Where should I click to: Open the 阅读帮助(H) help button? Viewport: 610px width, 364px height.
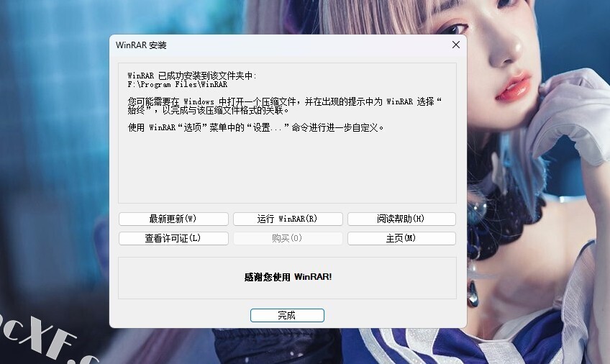[401, 219]
